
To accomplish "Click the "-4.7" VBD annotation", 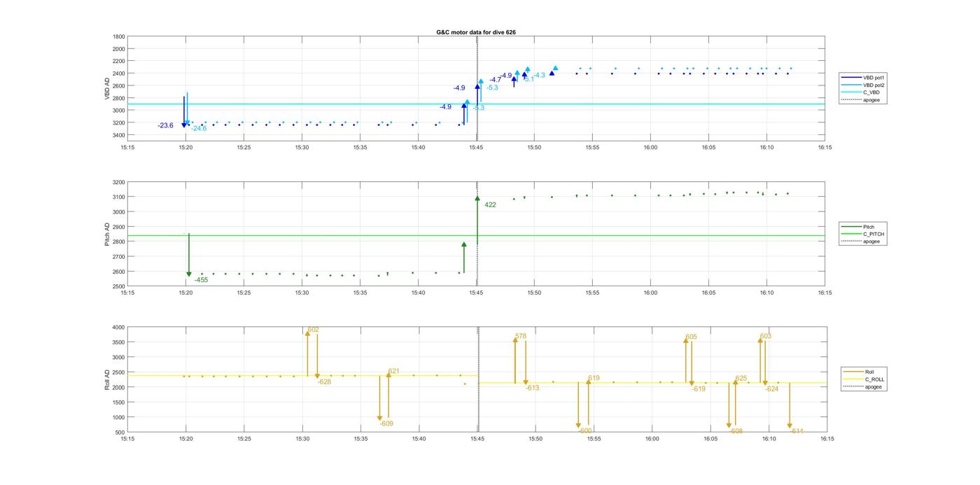I will (495, 80).
